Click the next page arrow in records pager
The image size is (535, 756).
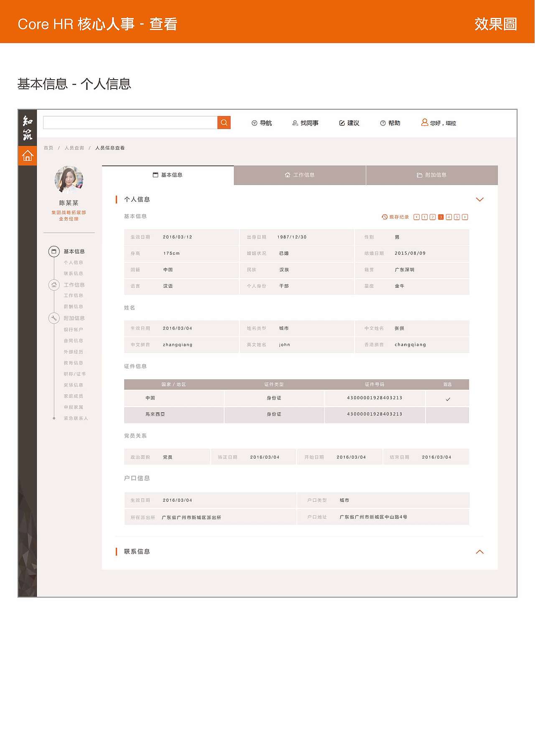pyautogui.click(x=465, y=217)
